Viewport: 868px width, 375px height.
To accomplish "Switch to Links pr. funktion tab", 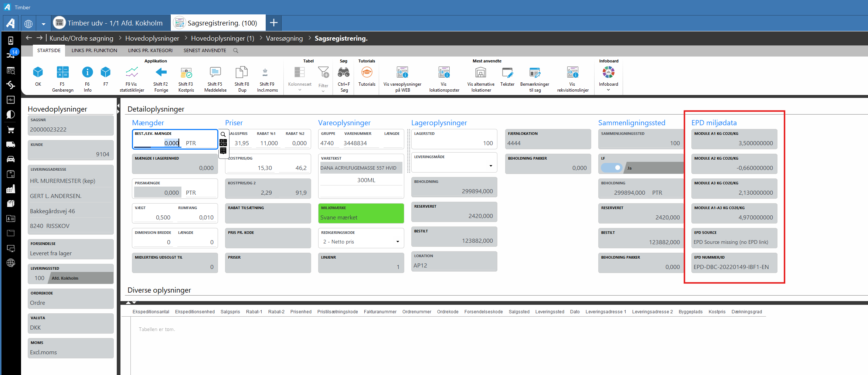I will pos(94,51).
